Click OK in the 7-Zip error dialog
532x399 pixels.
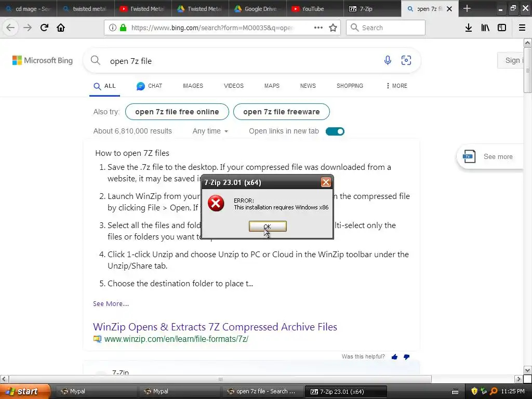(x=268, y=227)
